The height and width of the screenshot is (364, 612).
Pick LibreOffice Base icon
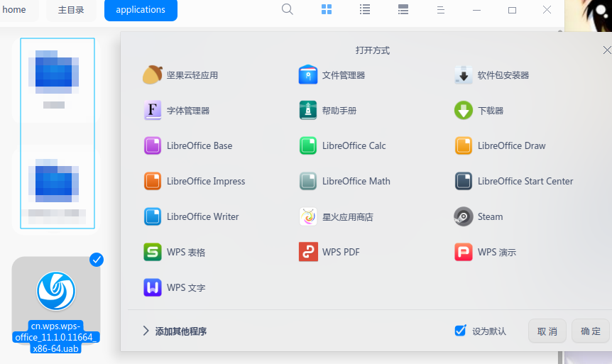(152, 146)
